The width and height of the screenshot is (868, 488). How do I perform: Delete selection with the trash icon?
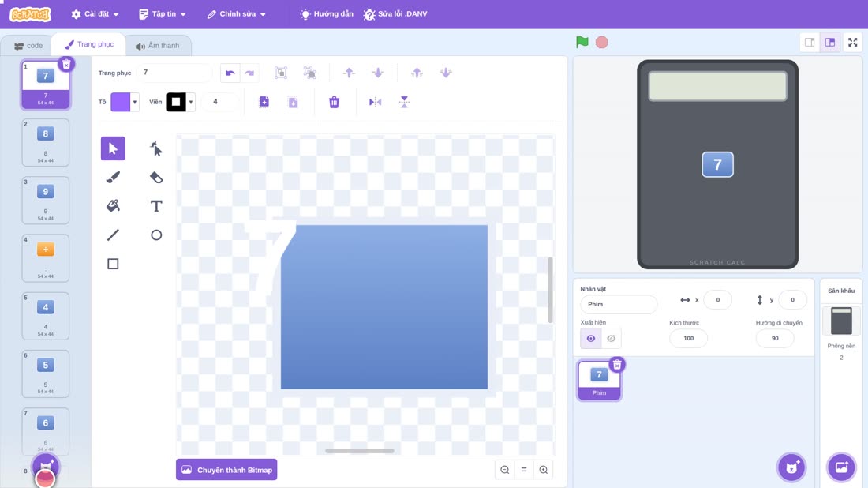tap(334, 102)
